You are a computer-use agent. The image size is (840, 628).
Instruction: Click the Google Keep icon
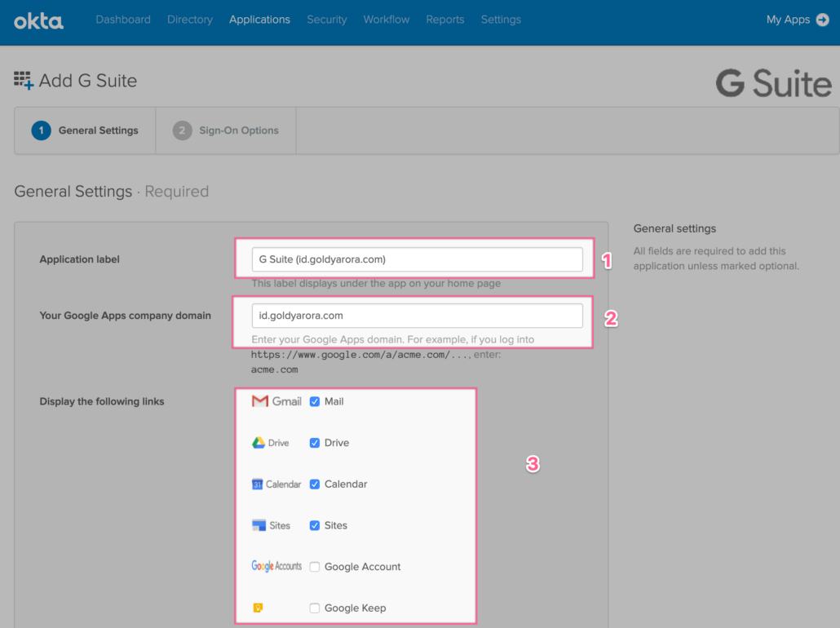tap(258, 608)
